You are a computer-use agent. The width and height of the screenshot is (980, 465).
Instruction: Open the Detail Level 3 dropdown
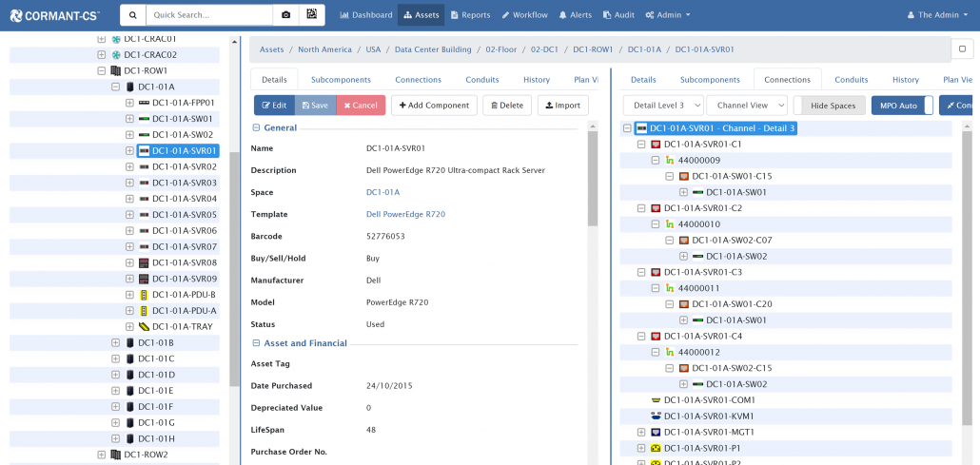pyautogui.click(x=663, y=106)
